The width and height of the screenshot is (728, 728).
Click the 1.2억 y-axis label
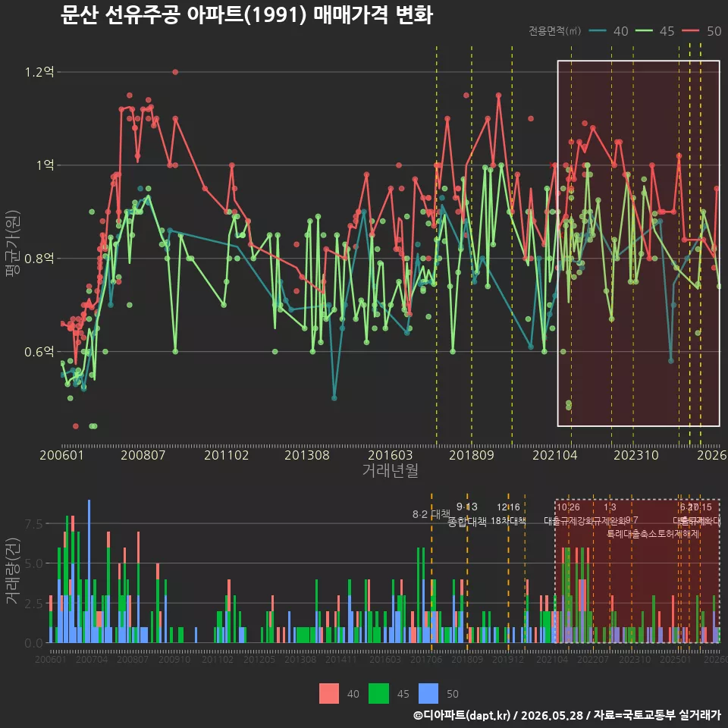point(39,72)
